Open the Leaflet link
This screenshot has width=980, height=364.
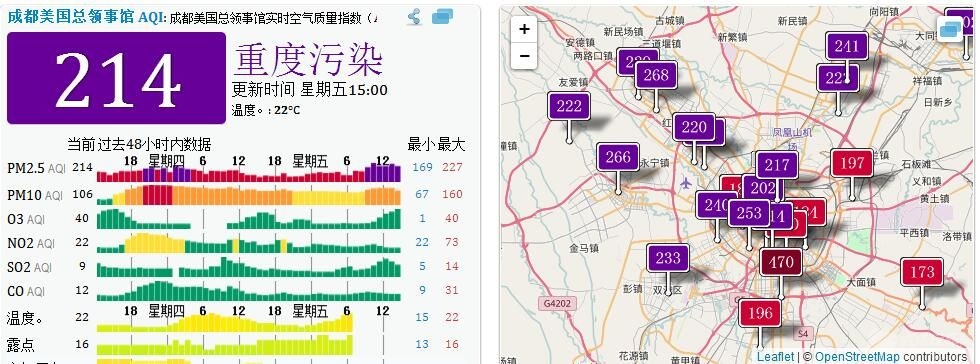click(x=775, y=357)
